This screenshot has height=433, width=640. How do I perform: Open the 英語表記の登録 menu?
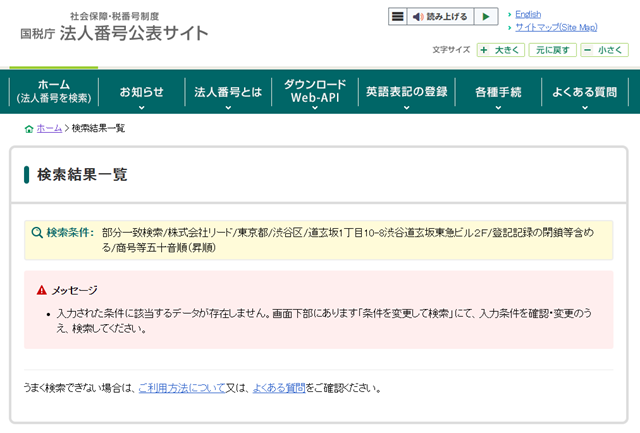pyautogui.click(x=406, y=92)
